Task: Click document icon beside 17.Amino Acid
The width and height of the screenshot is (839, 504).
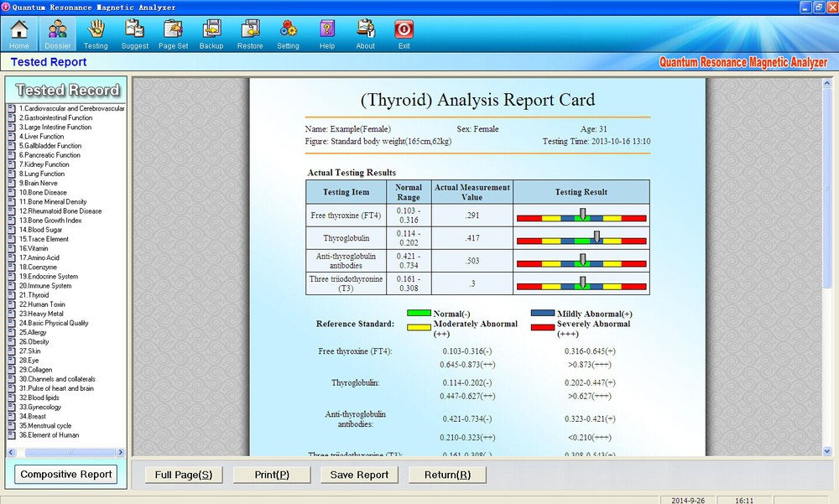Action: tap(12, 257)
